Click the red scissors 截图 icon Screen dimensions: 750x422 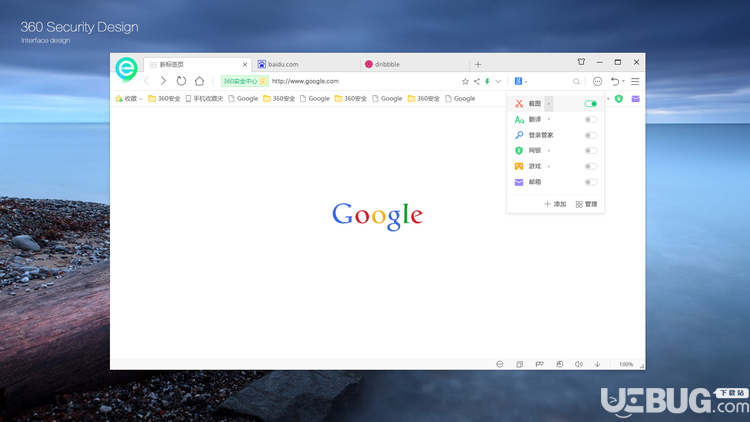(x=519, y=103)
